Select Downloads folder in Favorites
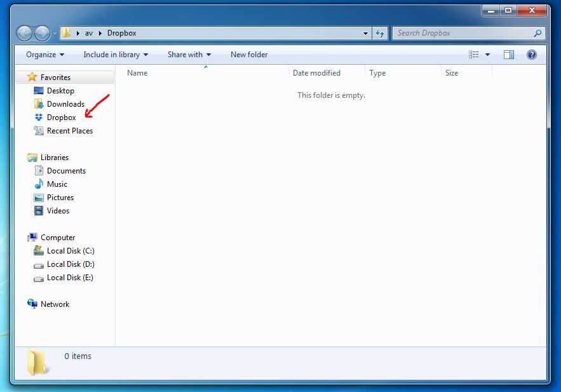The width and height of the screenshot is (561, 392). click(65, 104)
